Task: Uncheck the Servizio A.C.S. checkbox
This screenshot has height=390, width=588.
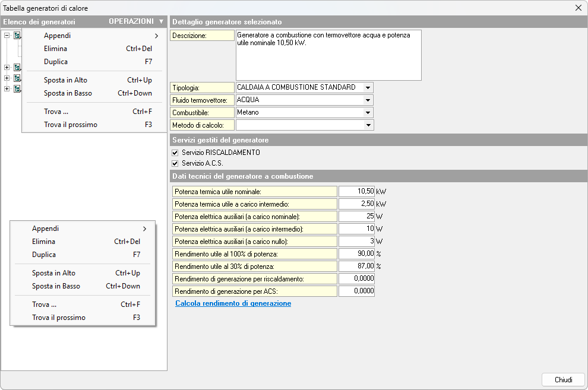Action: [175, 163]
